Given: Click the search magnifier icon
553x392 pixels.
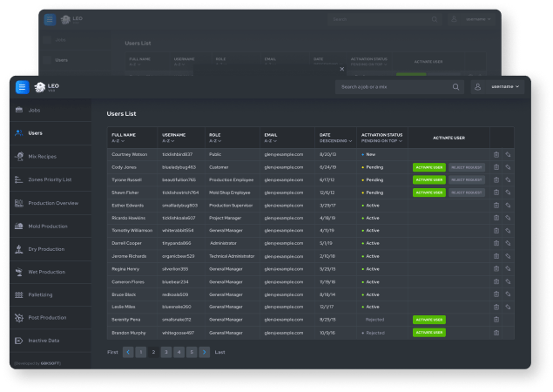Looking at the screenshot, I should tap(455, 87).
